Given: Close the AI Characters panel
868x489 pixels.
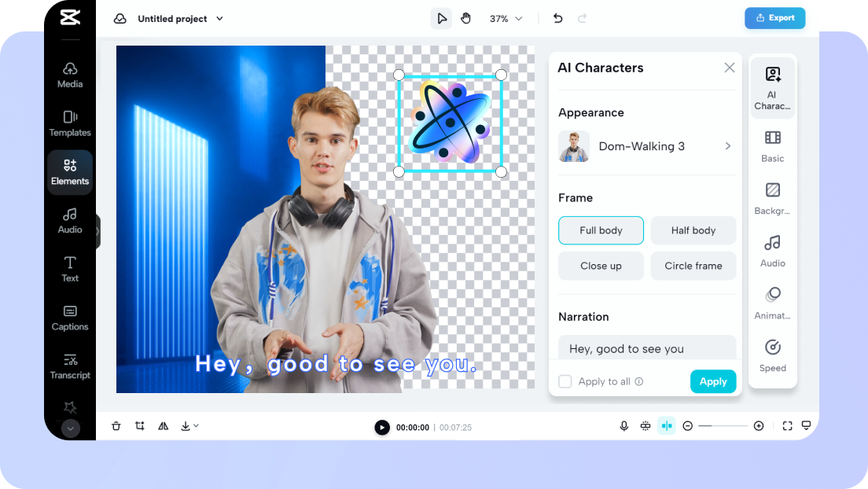Looking at the screenshot, I should pyautogui.click(x=729, y=68).
